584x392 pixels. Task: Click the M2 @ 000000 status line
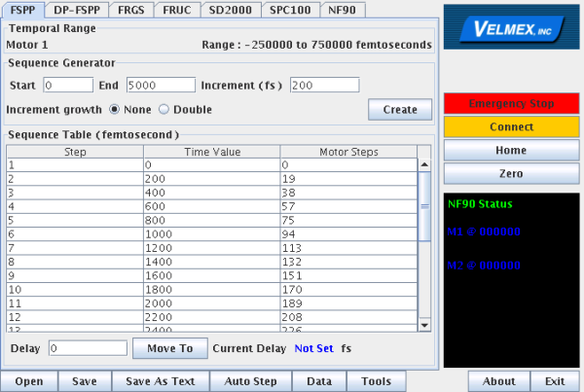coord(484,266)
